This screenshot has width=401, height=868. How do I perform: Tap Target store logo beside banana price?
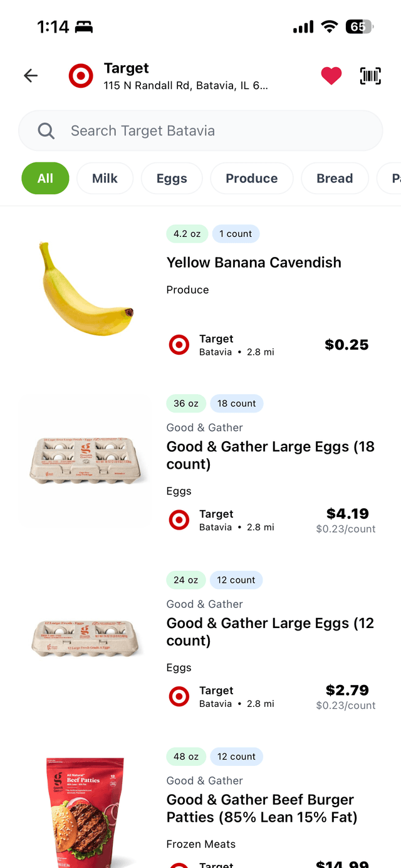point(179,345)
